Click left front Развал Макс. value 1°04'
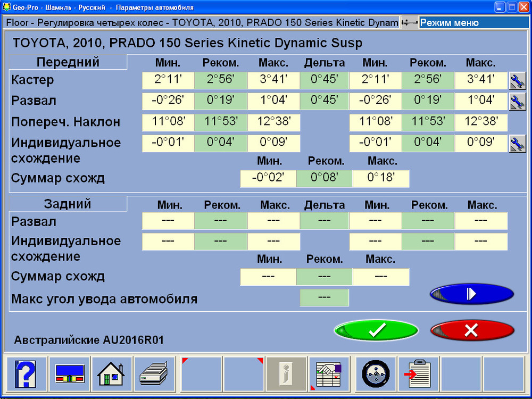The height and width of the screenshot is (399, 532). pyautogui.click(x=273, y=101)
